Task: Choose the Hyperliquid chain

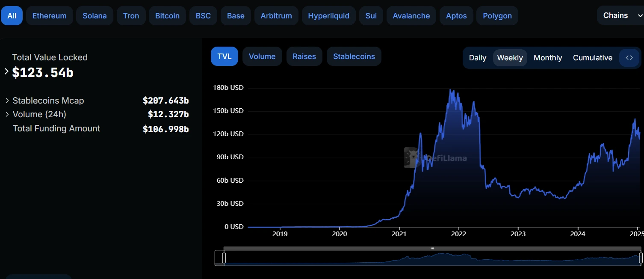Action: [329, 16]
